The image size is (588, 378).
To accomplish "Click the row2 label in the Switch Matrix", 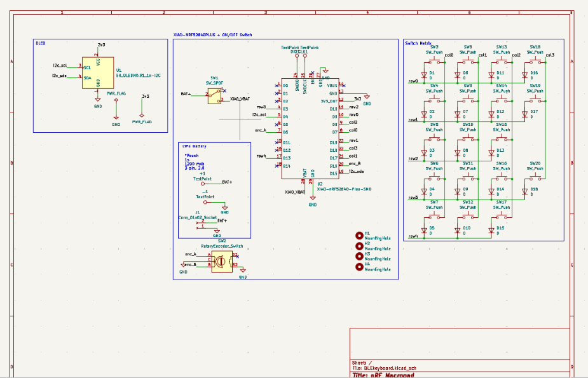I will pos(413,159).
